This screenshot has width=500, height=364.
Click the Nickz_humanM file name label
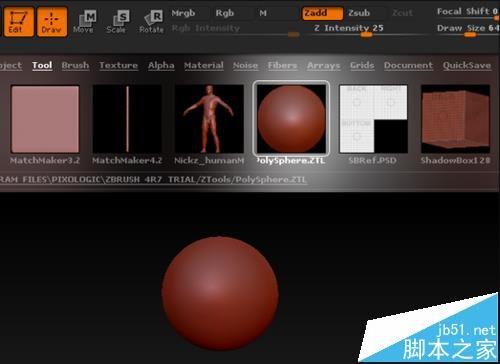(x=209, y=161)
